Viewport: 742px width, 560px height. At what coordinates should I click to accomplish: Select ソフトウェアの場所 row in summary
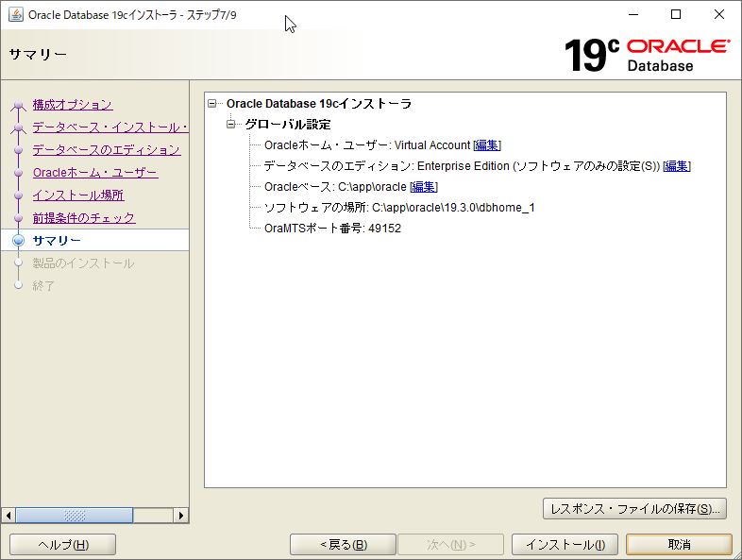click(x=399, y=208)
